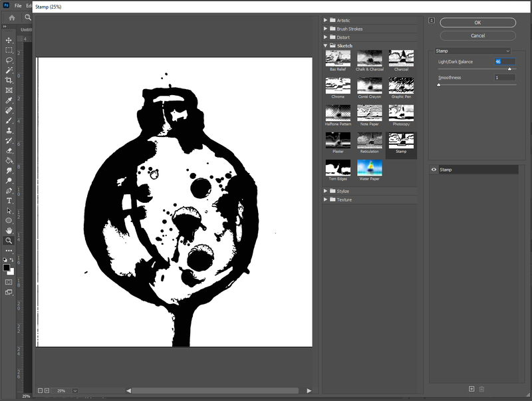This screenshot has width=532, height=401.
Task: Click the delete effect layer trash icon
Action: point(482,388)
